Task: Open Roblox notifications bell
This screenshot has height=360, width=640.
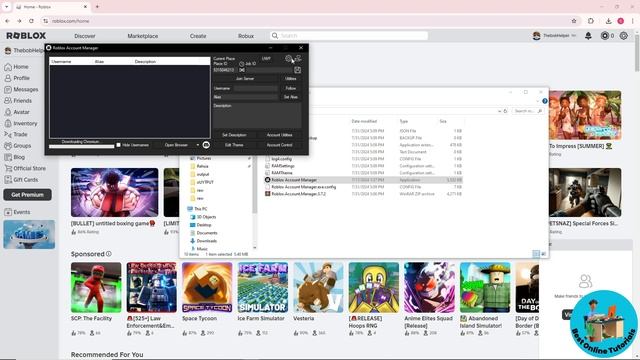Action: coord(588,36)
